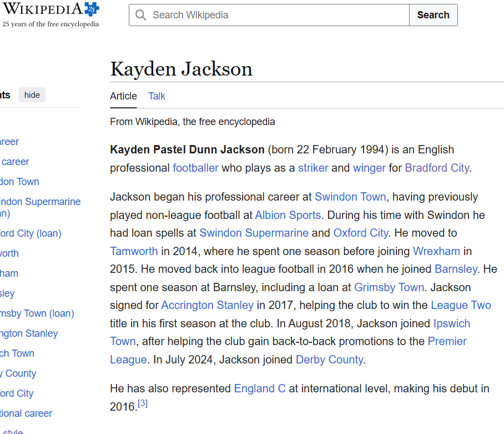Click the Kayden Jackson page title
The width and height of the screenshot is (504, 434).
[182, 69]
